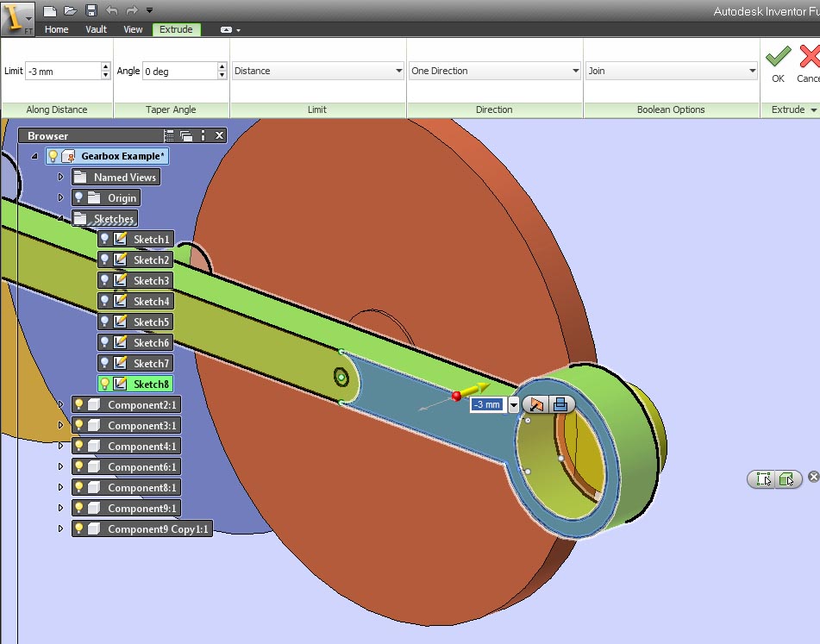Open the Home tab

[57, 29]
